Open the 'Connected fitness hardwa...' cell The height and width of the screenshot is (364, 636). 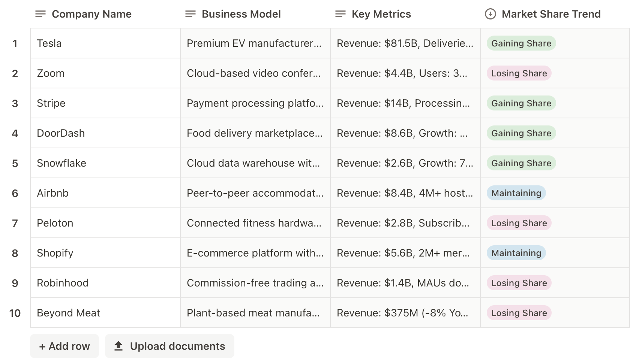(255, 223)
